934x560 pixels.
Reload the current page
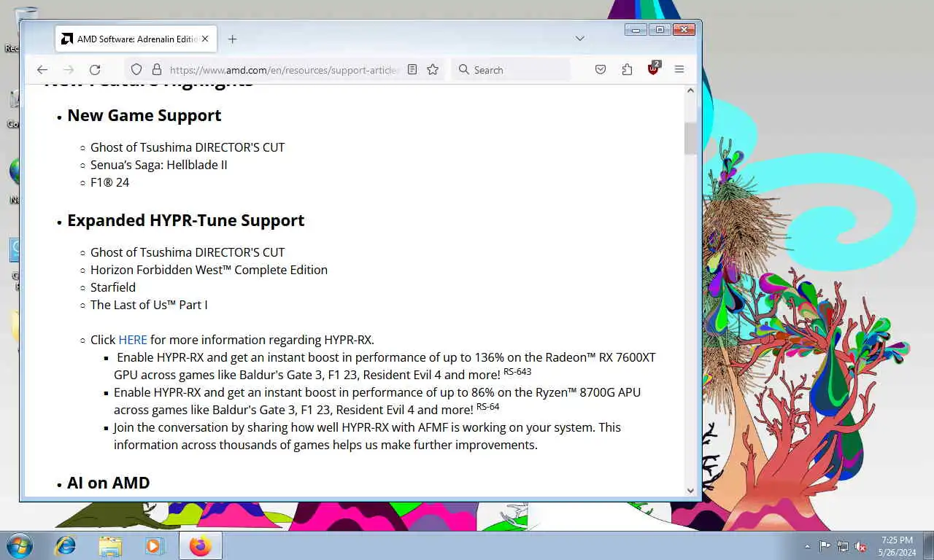[95, 70]
